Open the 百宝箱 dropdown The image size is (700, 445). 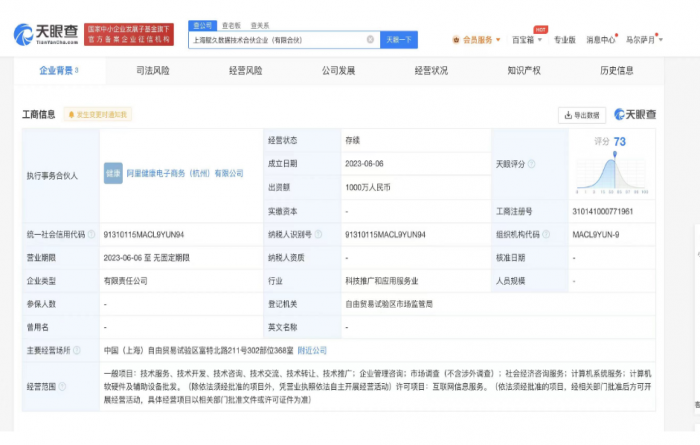pyautogui.click(x=527, y=40)
